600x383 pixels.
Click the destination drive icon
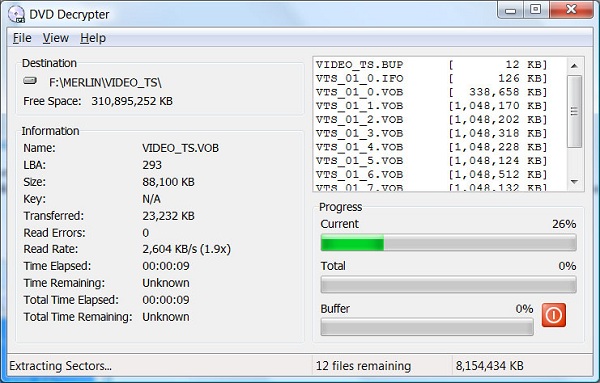[x=30, y=81]
